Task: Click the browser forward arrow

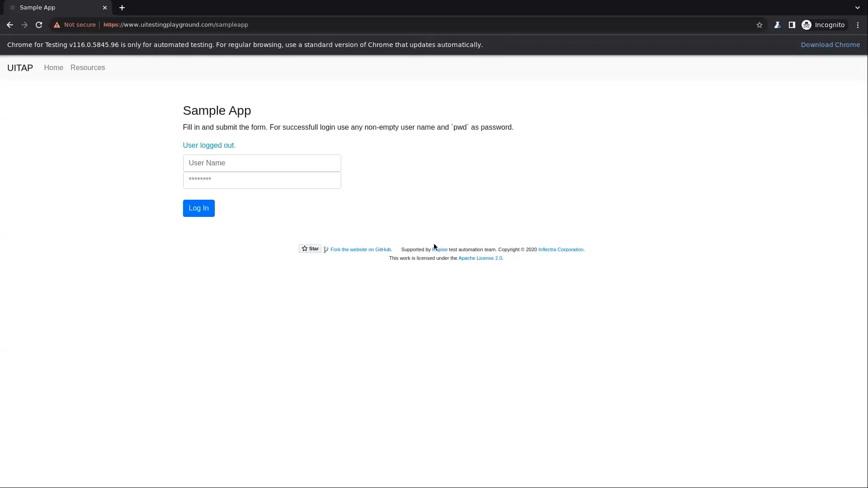Action: [24, 25]
